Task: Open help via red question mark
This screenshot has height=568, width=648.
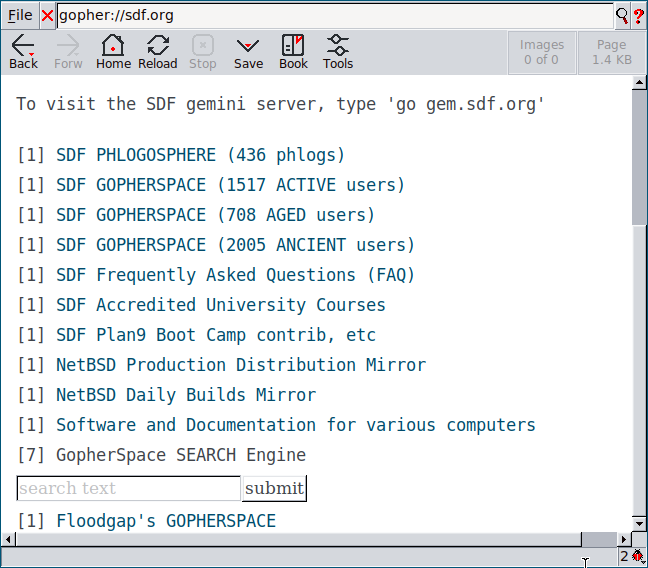Action: (x=638, y=16)
